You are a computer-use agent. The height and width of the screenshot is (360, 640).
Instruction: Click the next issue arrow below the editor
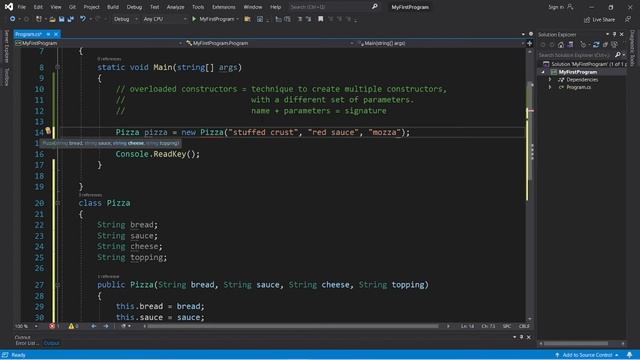point(106,326)
